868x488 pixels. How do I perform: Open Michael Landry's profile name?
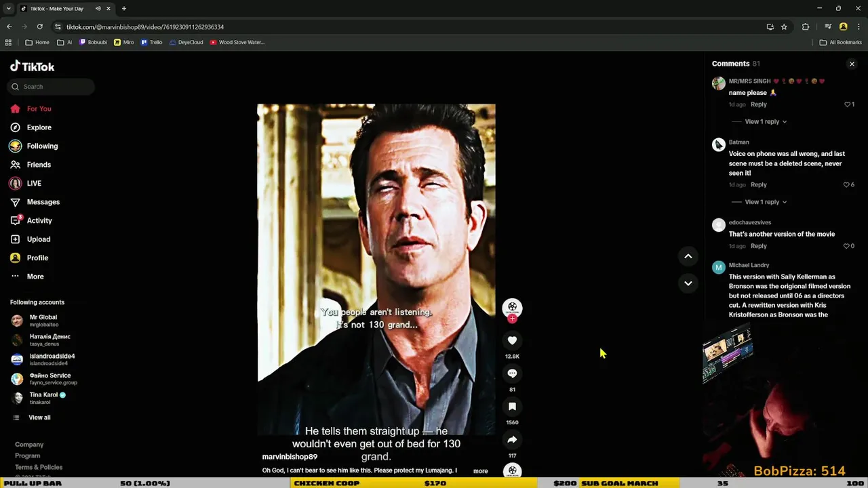coord(749,265)
